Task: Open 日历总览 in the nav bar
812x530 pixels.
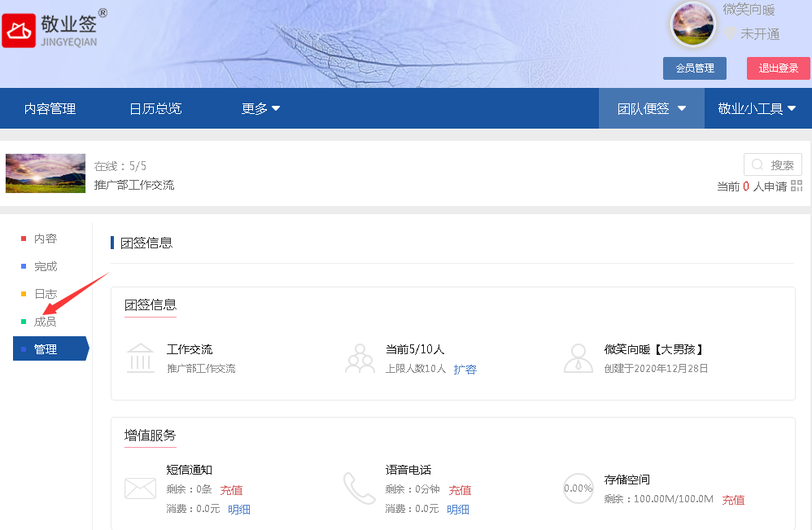Action: point(155,108)
